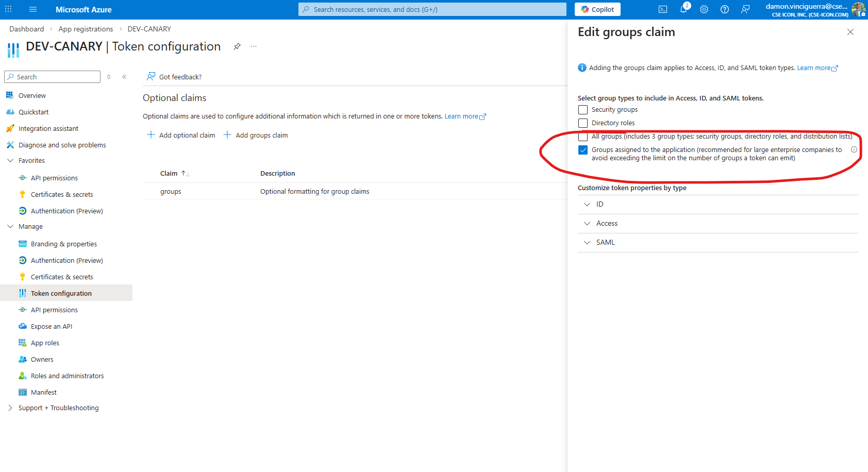The image size is (868, 472).
Task: Collapse the left sidebar menu
Action: click(124, 77)
